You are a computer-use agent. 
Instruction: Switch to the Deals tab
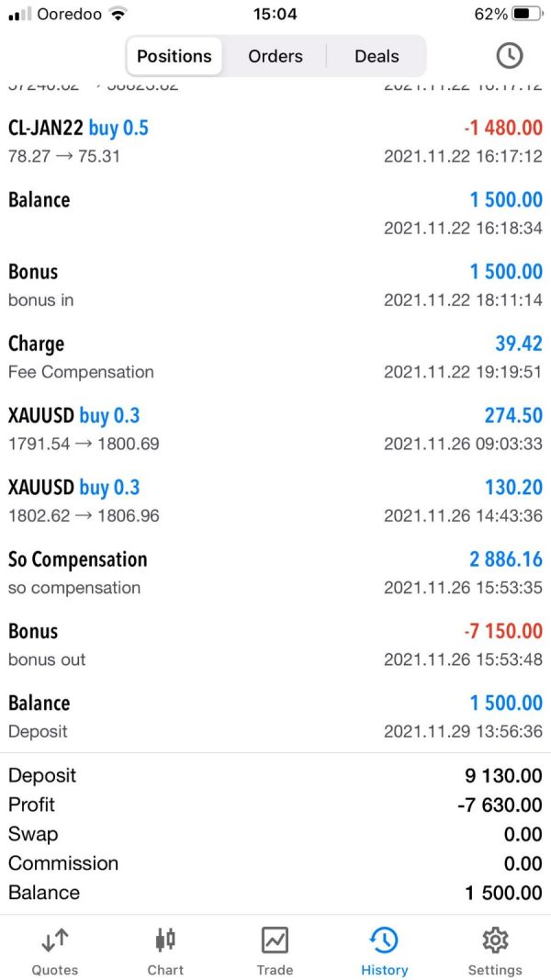click(377, 56)
